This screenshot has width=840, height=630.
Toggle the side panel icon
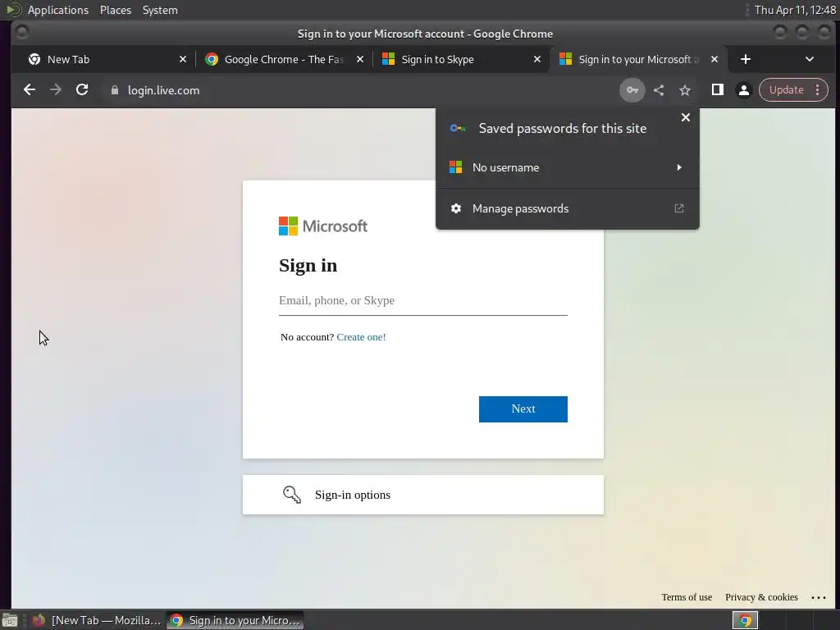coord(717,90)
